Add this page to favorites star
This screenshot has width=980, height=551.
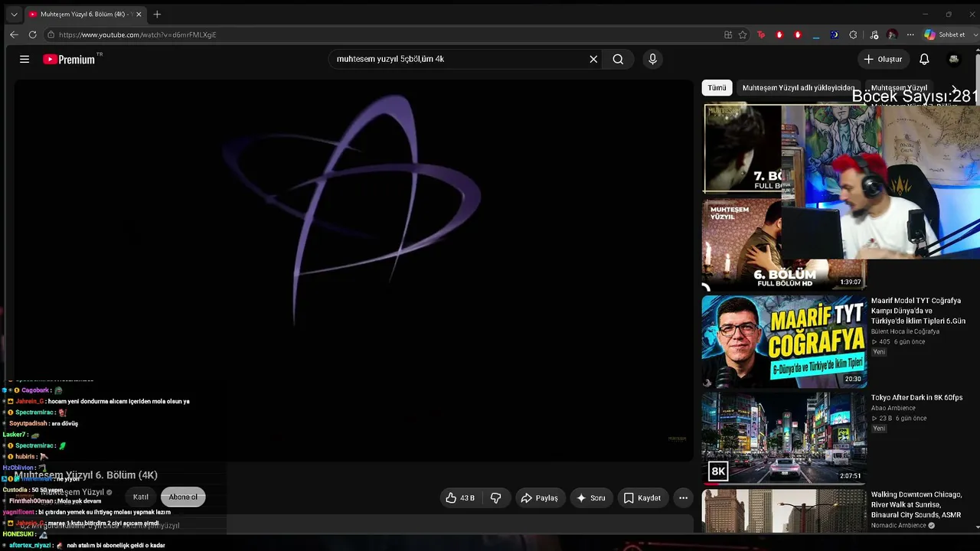pyautogui.click(x=743, y=34)
